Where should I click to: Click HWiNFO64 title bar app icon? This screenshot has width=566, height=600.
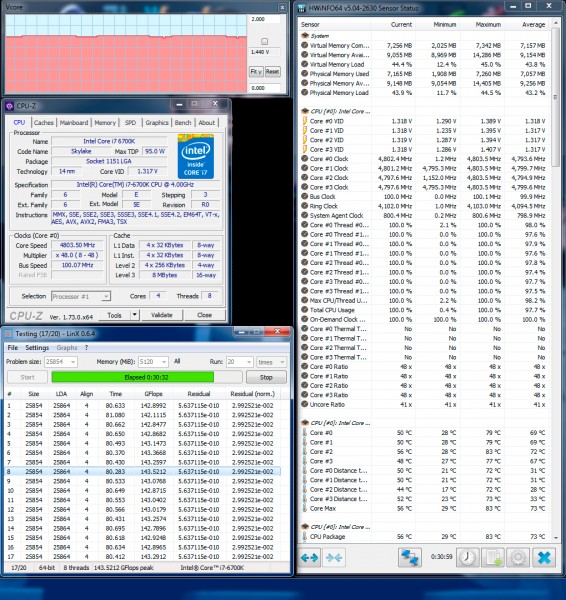pos(302,8)
